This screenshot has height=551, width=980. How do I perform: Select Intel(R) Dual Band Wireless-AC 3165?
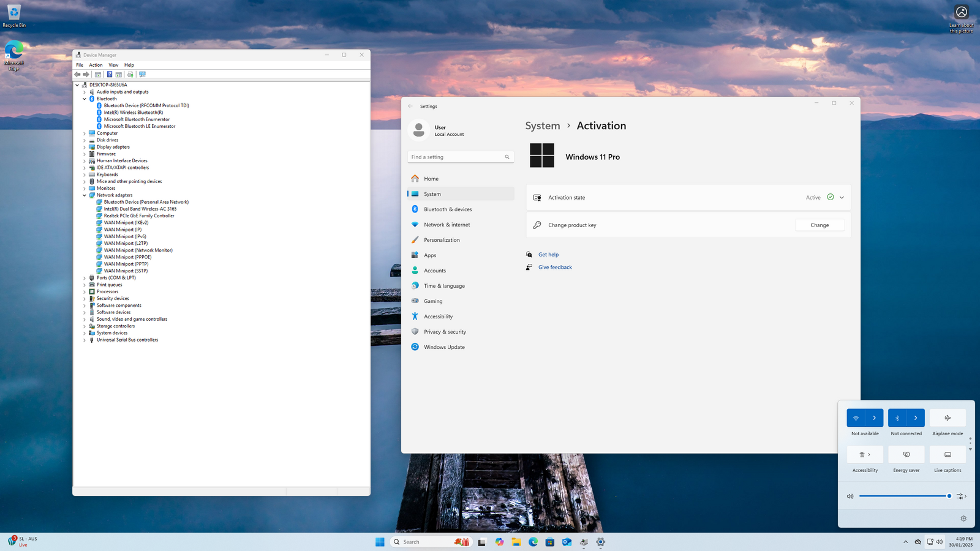pos(140,209)
